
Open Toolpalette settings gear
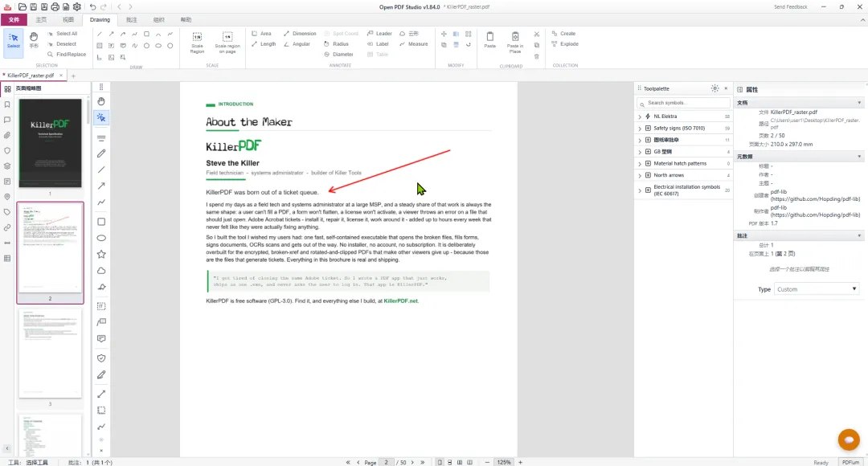pos(714,88)
